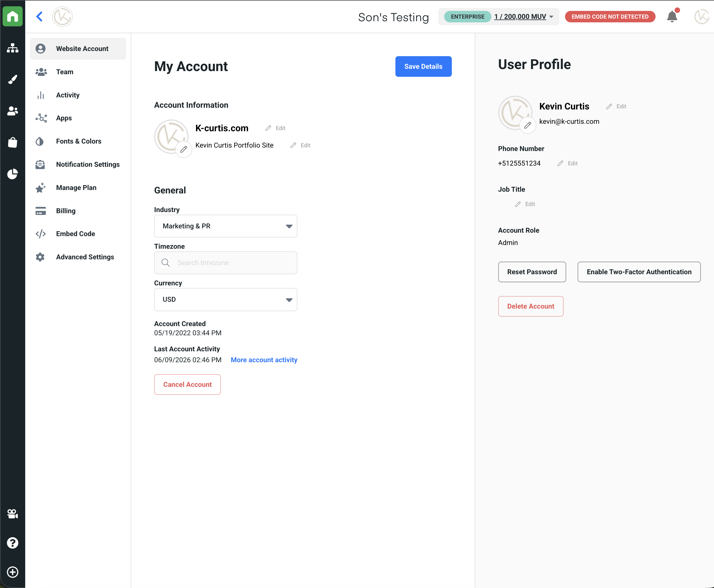Open the user avatar menu at top right
714x588 pixels.
[702, 16]
